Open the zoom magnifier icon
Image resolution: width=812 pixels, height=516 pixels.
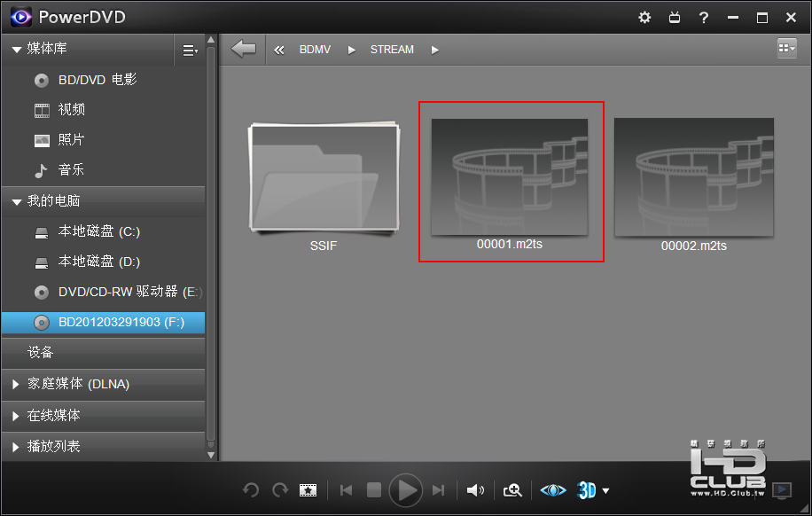pyautogui.click(x=512, y=490)
